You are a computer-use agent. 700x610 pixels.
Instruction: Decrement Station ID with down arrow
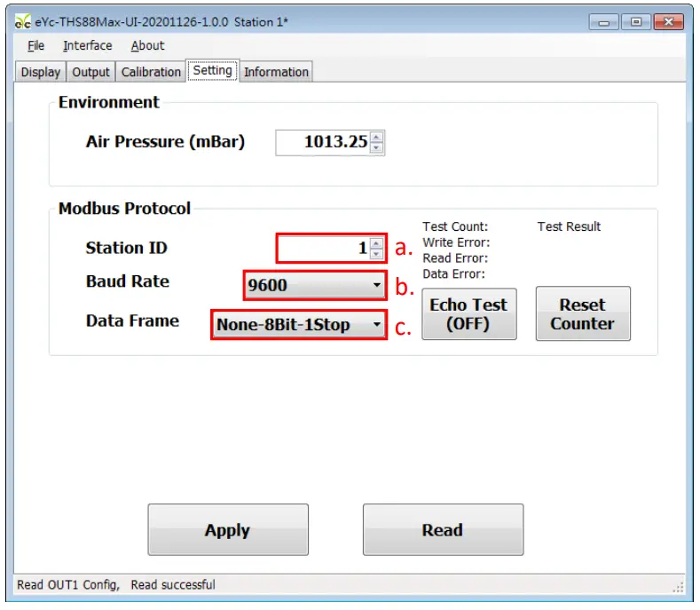pos(377,254)
